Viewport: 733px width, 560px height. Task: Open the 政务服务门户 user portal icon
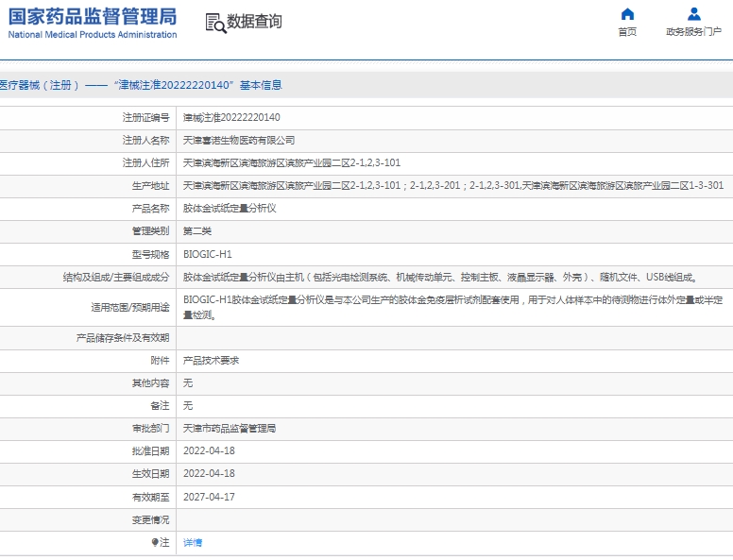(693, 14)
